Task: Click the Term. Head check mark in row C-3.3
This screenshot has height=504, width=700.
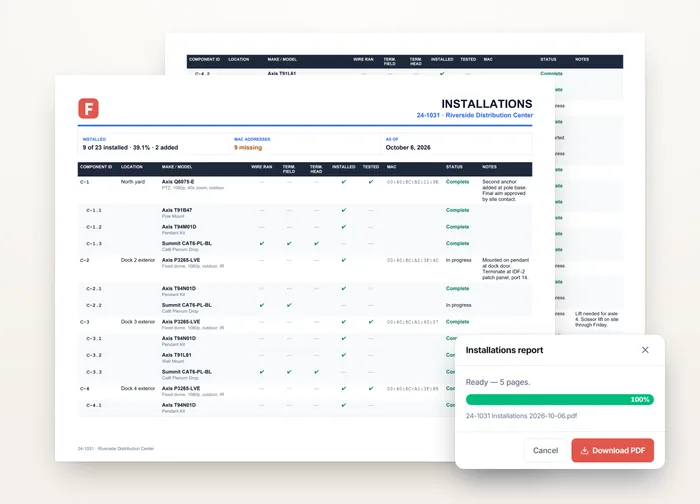Action: [x=316, y=371]
